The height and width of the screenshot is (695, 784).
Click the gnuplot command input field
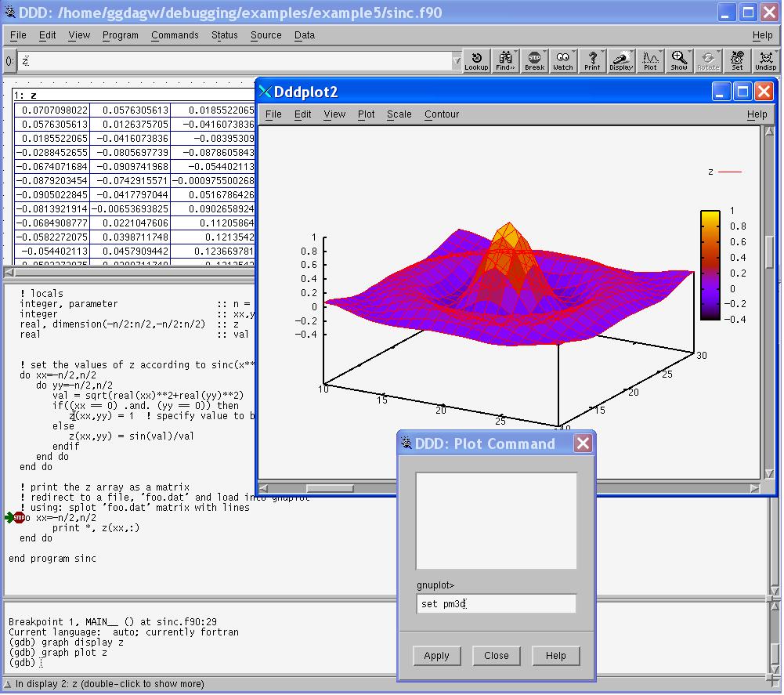pyautogui.click(x=497, y=603)
